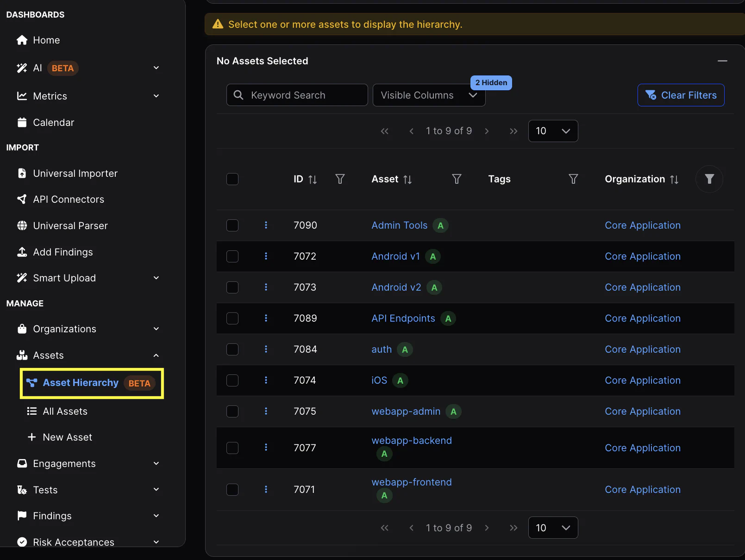Screen dimensions: 745x560
Task: Open the row actions menu for iOS asset
Action: [x=266, y=380]
